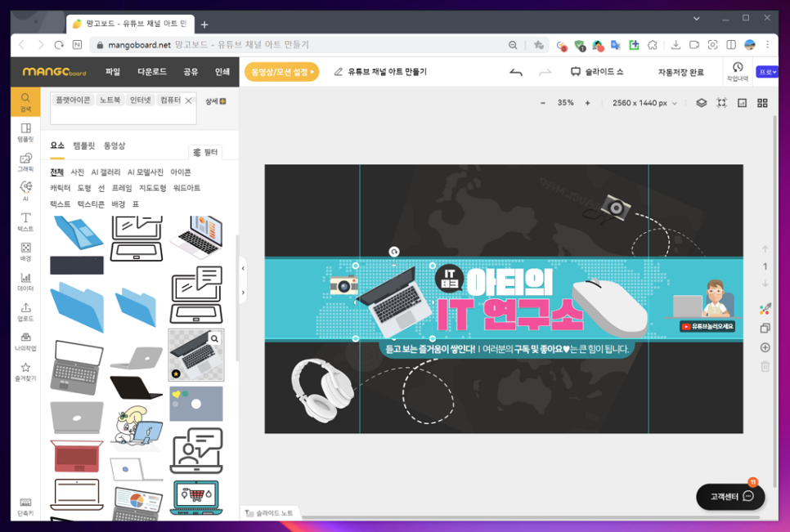This screenshot has width=790, height=532.
Task: Switch to the 동영상 search results tab
Action: [x=114, y=145]
